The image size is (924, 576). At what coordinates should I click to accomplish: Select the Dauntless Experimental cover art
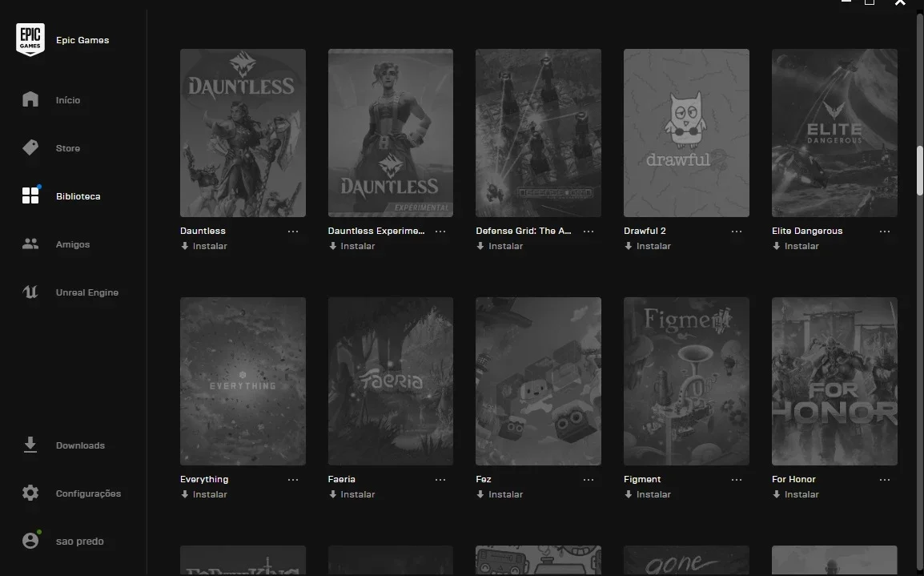(x=391, y=133)
